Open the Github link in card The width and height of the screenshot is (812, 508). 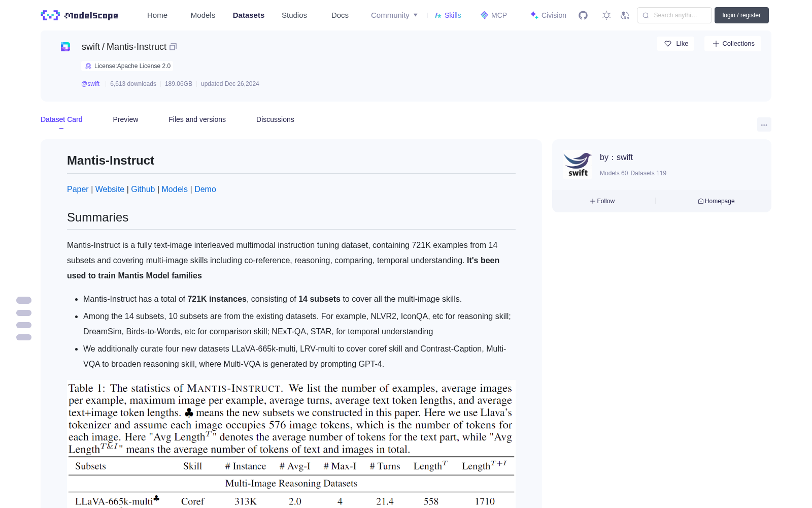(x=143, y=189)
